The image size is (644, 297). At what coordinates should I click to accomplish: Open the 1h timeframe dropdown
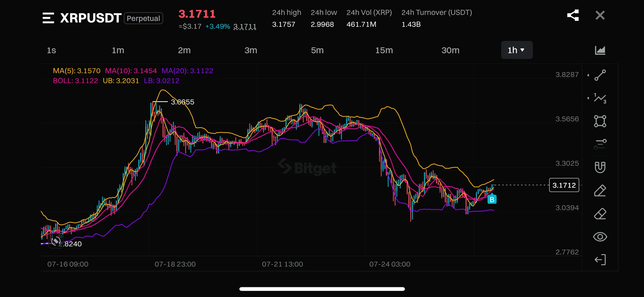[x=517, y=50]
